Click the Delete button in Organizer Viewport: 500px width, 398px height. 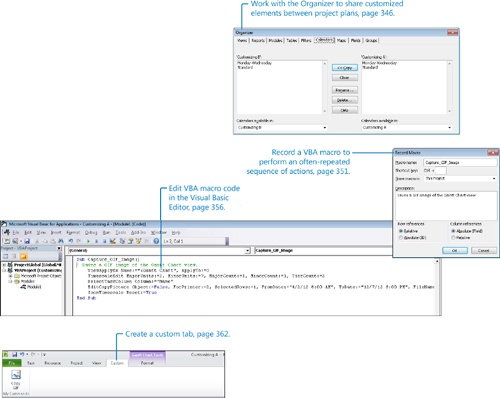coord(345,100)
